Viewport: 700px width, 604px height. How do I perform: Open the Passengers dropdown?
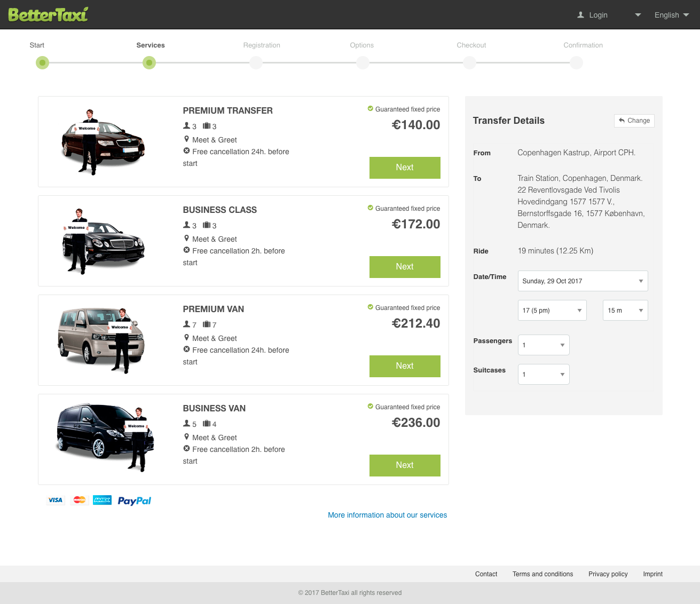click(x=543, y=345)
